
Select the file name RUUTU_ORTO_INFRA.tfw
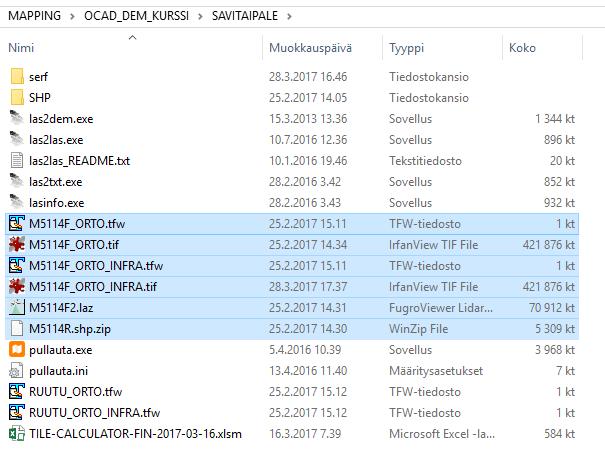coord(94,413)
